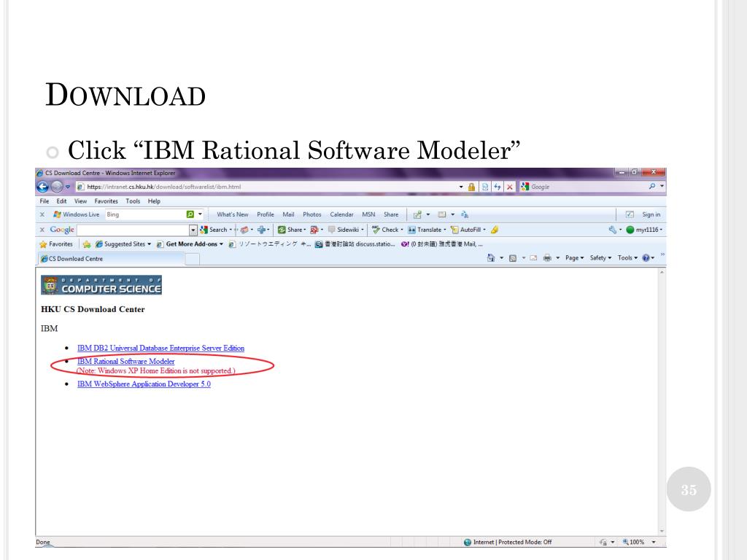Viewport: 747px width, 560px height.
Task: Open the Favorites menu in menu bar
Action: coord(106,201)
